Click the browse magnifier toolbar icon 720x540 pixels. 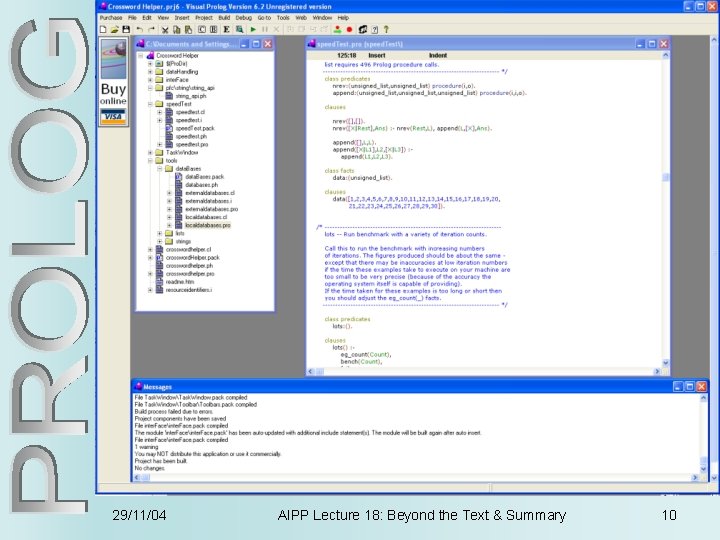click(239, 29)
